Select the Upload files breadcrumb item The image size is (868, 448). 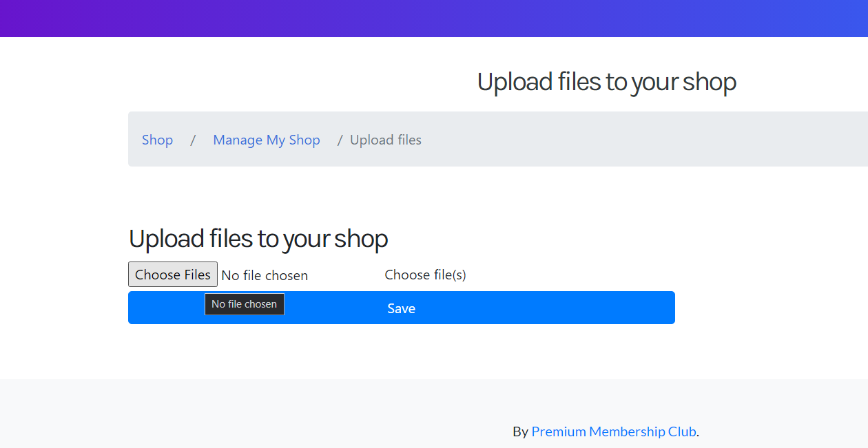pos(386,140)
